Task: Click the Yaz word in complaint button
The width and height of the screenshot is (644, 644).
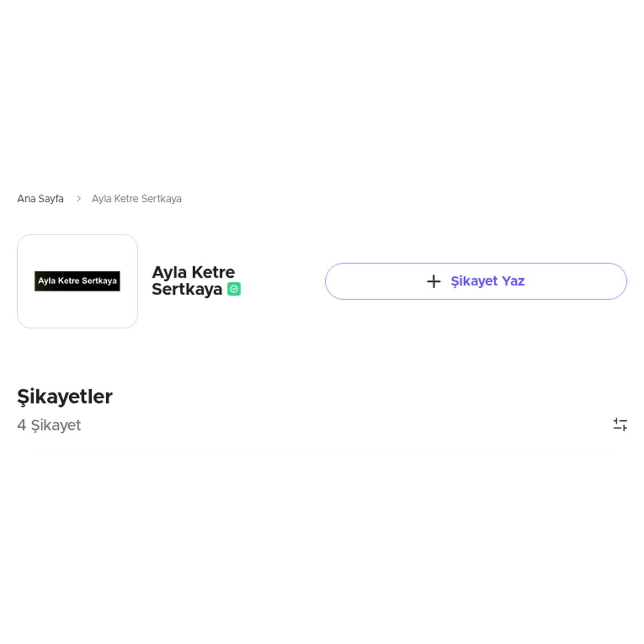Action: pyautogui.click(x=513, y=281)
